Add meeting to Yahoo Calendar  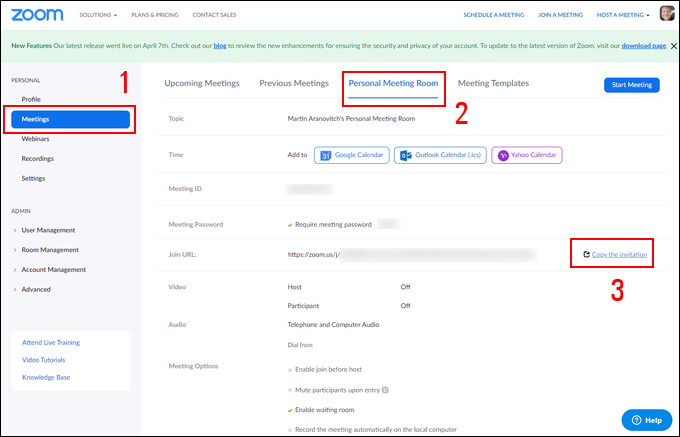(x=527, y=155)
